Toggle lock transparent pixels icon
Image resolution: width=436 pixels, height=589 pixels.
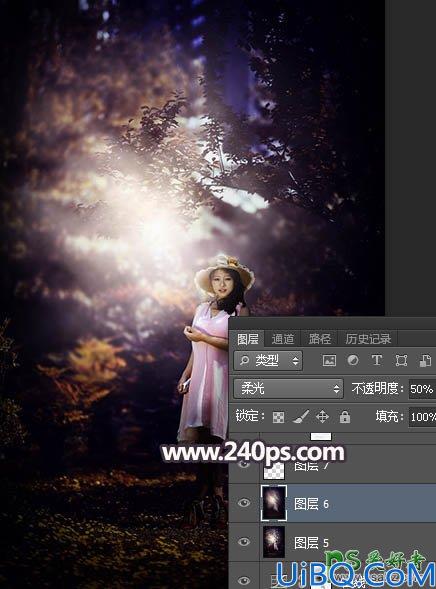coord(278,417)
